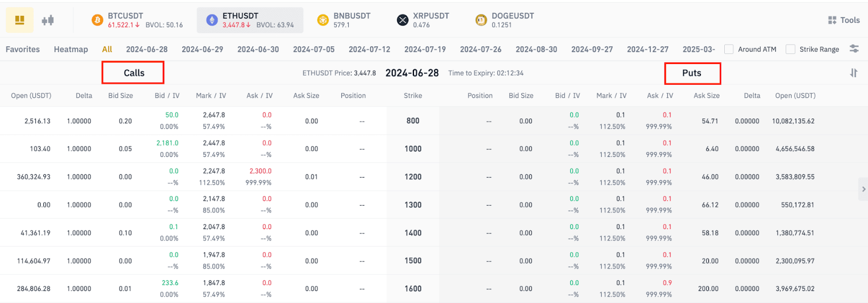Select the 1200 strike row
The image size is (868, 303).
413,177
